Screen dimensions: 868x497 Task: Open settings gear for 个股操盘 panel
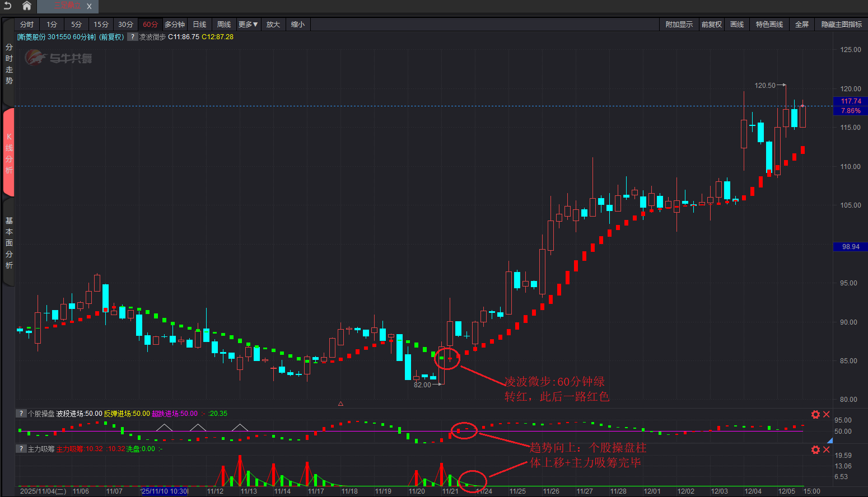point(815,414)
